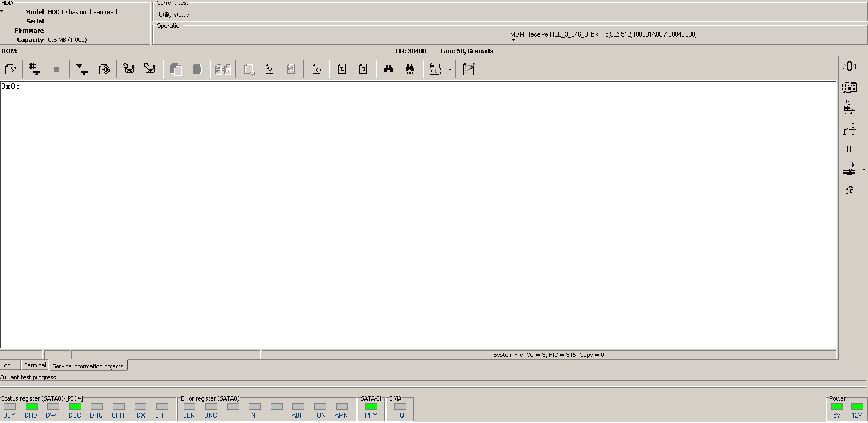Click the CRR status indicator
This screenshot has width=868, height=423.
(118, 407)
